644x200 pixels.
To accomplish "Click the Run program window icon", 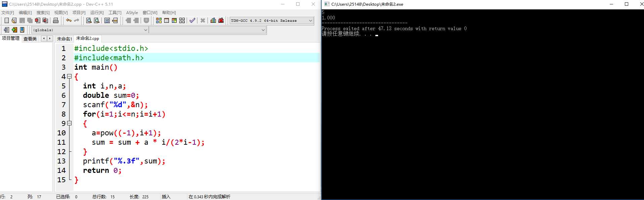I will [x=167, y=20].
